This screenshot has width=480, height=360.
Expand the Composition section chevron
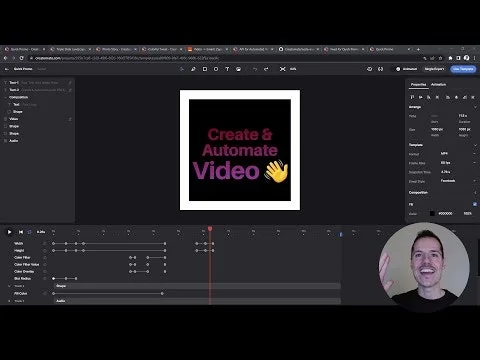(475, 193)
